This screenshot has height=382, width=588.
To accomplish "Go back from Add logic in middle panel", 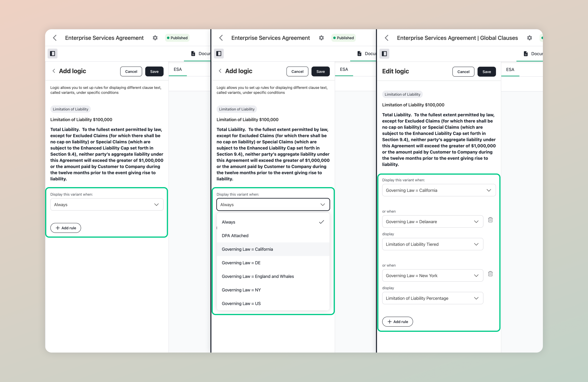I will click(220, 71).
